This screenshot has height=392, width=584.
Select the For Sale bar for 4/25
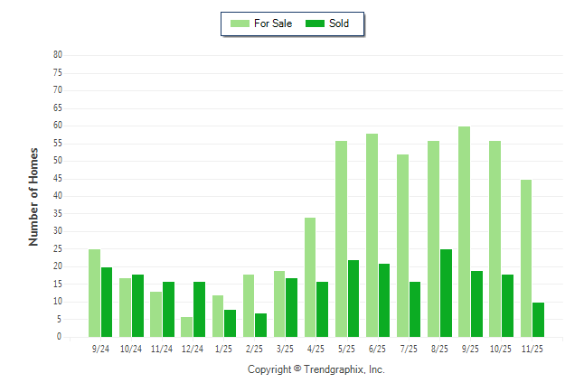(x=310, y=277)
